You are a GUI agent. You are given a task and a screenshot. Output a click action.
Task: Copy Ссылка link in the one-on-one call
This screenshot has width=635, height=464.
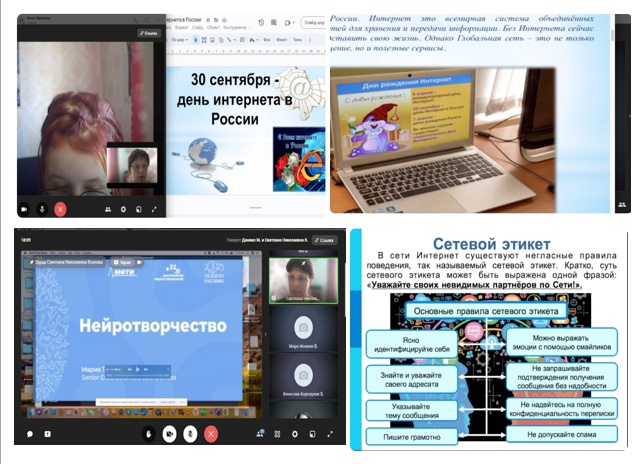click(x=148, y=33)
